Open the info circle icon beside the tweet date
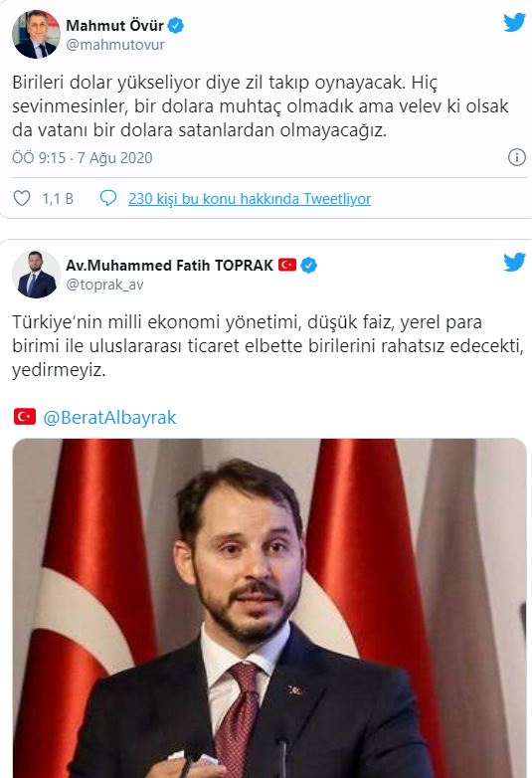 (517, 157)
